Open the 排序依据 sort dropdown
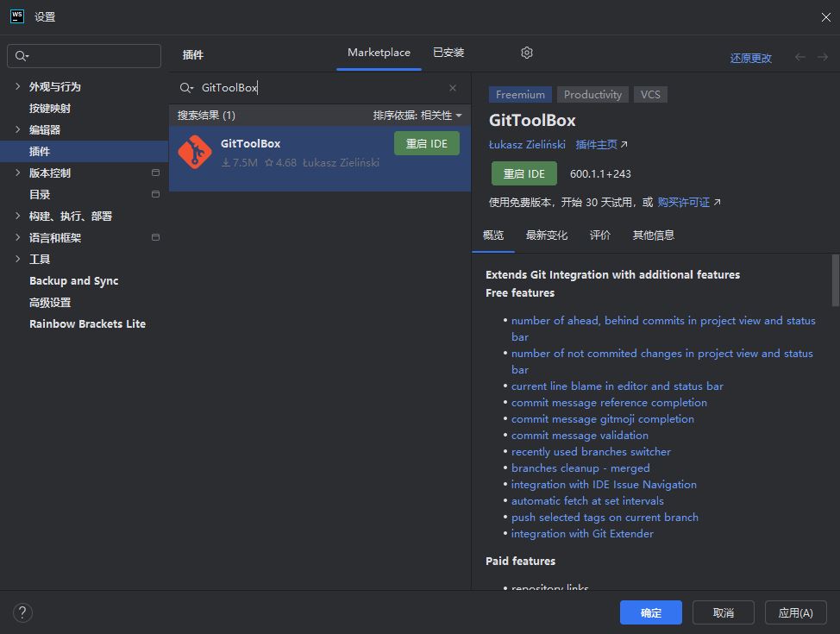 pos(417,116)
